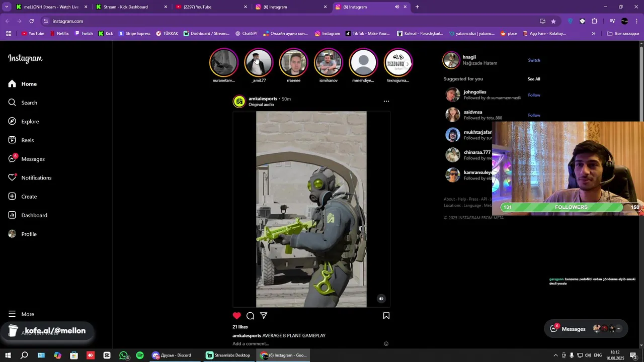Reload the page
Screen dimensions: 644x362
[31, 21]
